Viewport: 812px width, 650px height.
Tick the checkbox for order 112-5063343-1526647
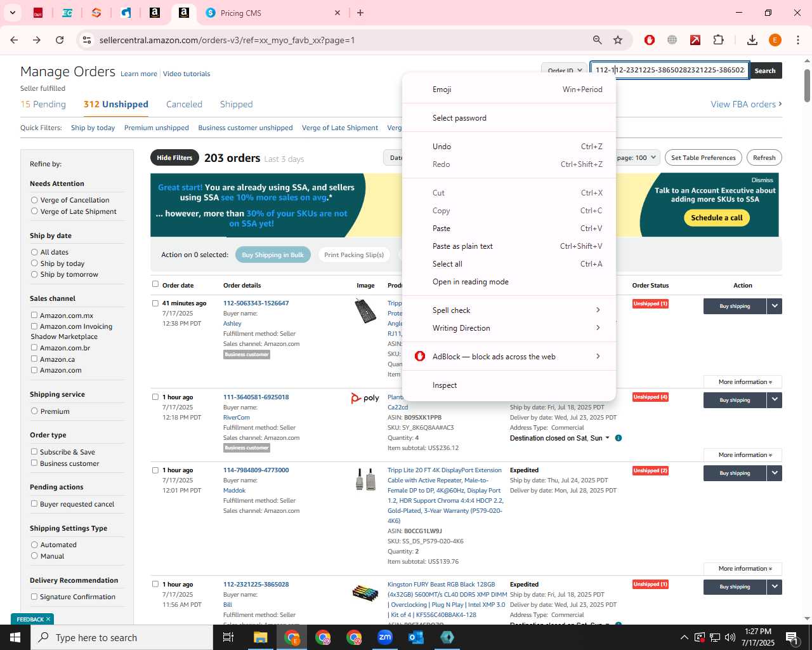click(155, 303)
